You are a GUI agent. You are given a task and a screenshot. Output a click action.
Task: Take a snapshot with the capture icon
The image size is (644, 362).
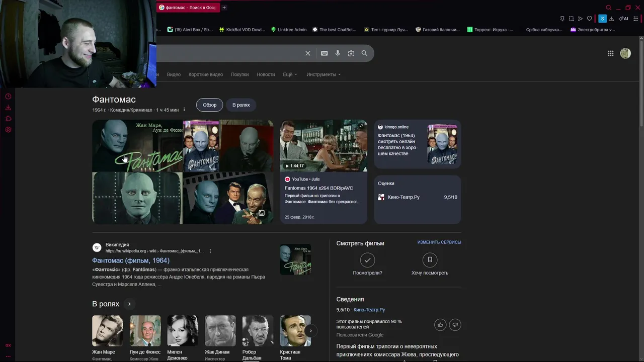coord(571,19)
